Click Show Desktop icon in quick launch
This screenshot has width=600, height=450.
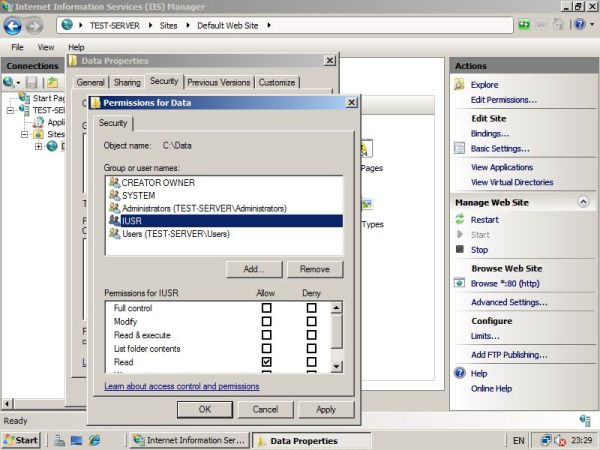click(x=77, y=440)
